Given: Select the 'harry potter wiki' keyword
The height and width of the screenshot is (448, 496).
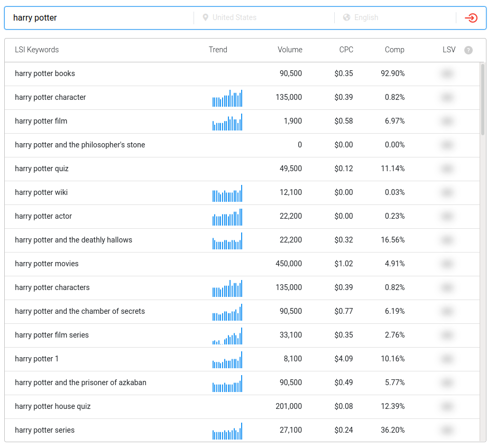Looking at the screenshot, I should tap(41, 192).
